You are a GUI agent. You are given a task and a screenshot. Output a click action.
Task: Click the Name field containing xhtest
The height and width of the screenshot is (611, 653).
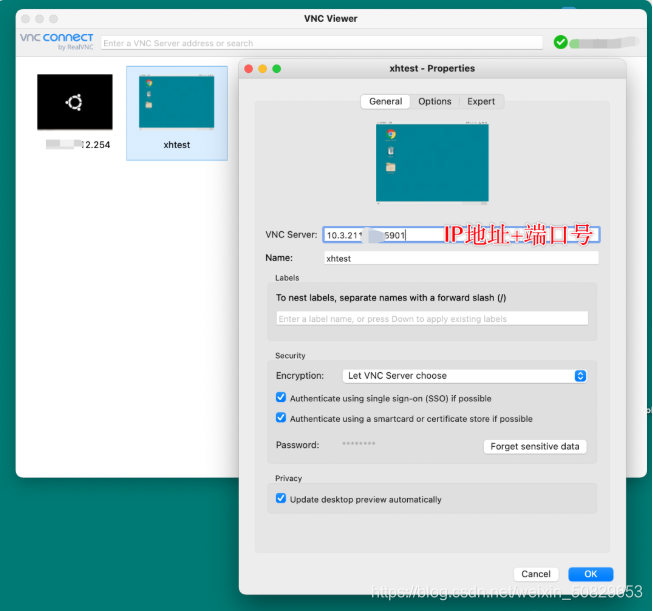coord(461,258)
